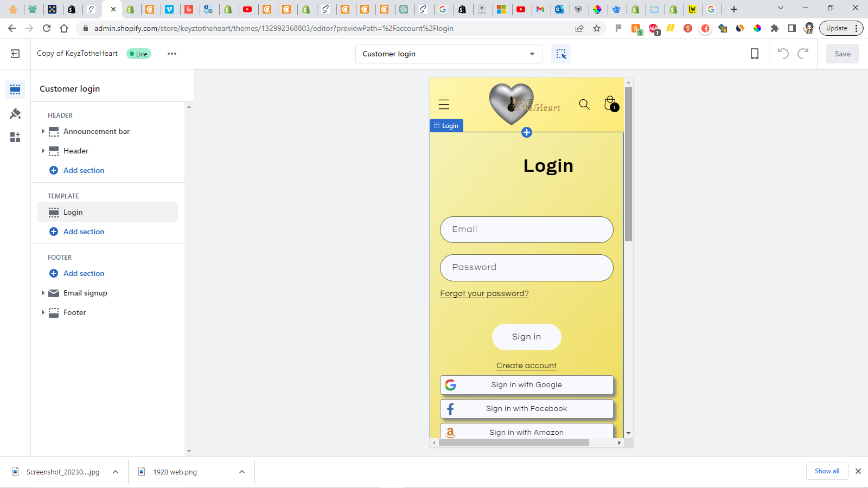Close the active browser tab
The width and height of the screenshot is (868, 488).
pyautogui.click(x=113, y=9)
